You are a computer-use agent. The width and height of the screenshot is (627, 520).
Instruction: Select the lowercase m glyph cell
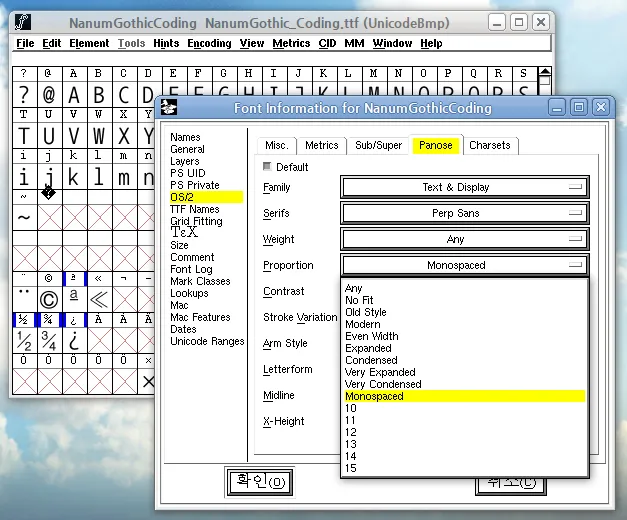click(x=124, y=177)
